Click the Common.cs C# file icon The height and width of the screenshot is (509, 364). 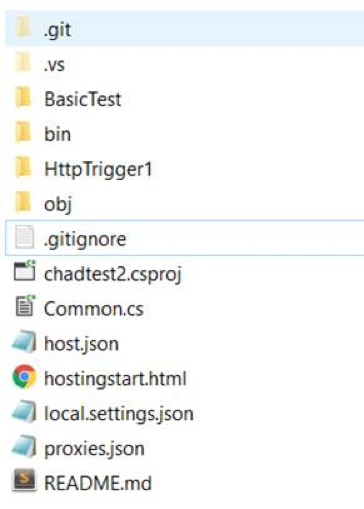25,306
